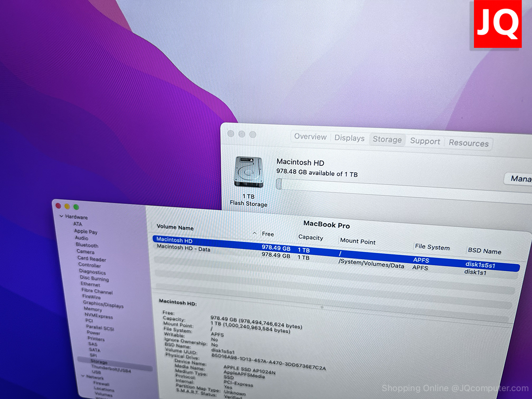Viewport: 532px width, 399px height.
Task: Click the 978.48 GB available text
Action: tap(317, 172)
